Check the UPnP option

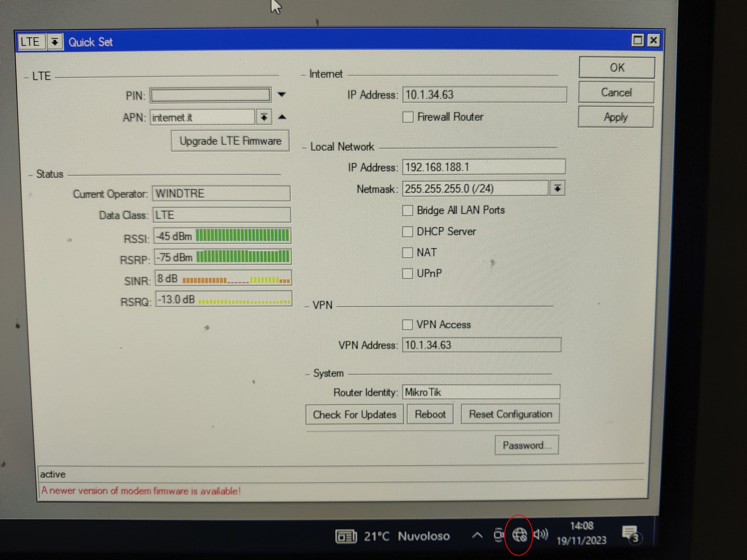[x=408, y=273]
